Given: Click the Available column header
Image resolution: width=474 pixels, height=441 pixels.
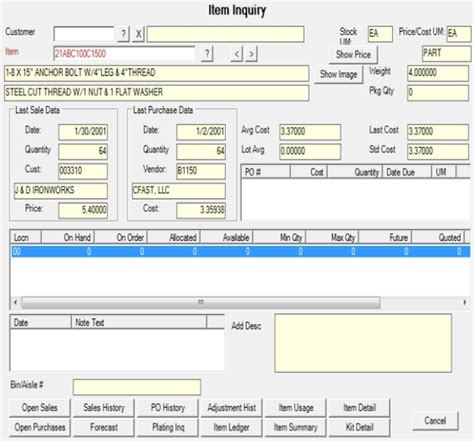Looking at the screenshot, I should point(227,237).
